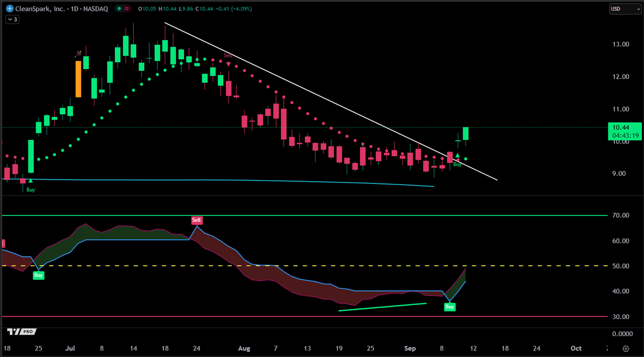Click the pink wavy data-status icon

coord(126,9)
